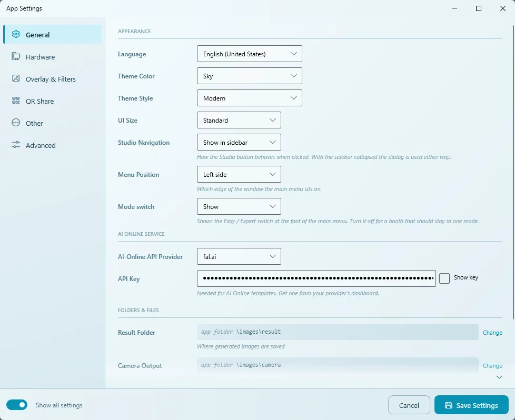
Task: Open the Mode switch dropdown
Action: [239, 206]
